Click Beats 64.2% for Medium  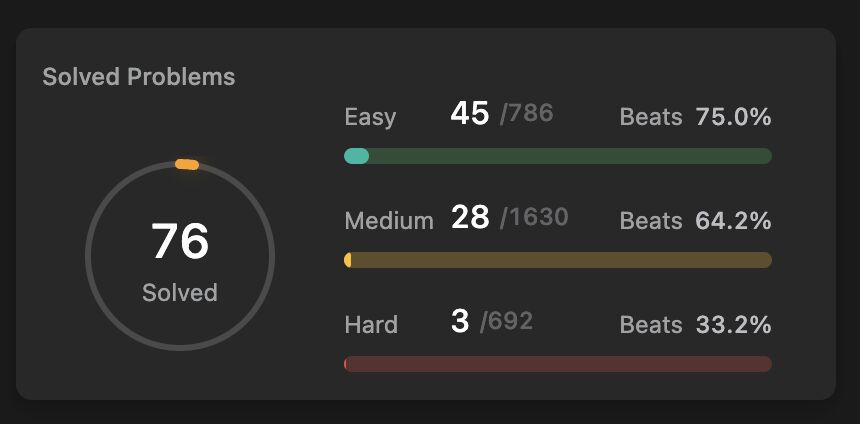tap(695, 221)
